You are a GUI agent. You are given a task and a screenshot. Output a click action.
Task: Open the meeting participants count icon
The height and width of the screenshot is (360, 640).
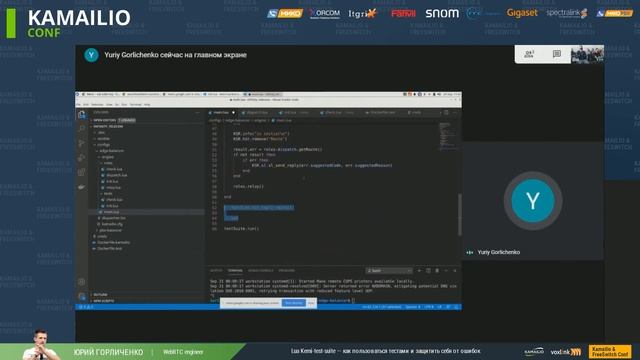tap(529, 54)
